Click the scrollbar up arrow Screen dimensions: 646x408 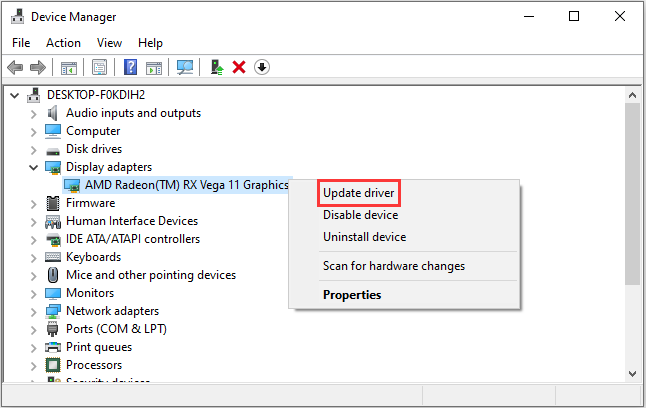(632, 95)
